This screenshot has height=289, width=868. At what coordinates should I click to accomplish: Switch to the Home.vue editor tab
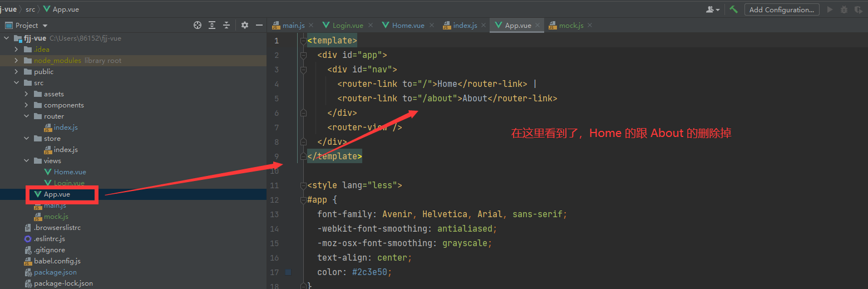tap(408, 25)
